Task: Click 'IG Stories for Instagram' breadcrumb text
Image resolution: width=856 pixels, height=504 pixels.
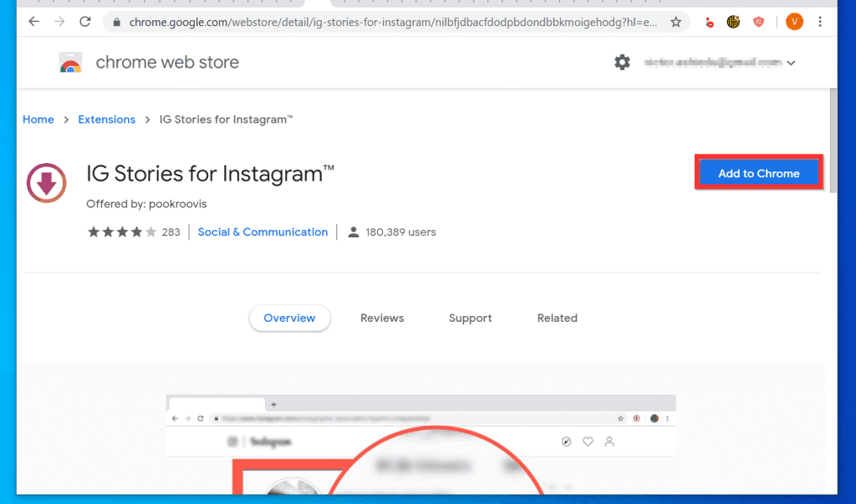Action: pos(226,120)
